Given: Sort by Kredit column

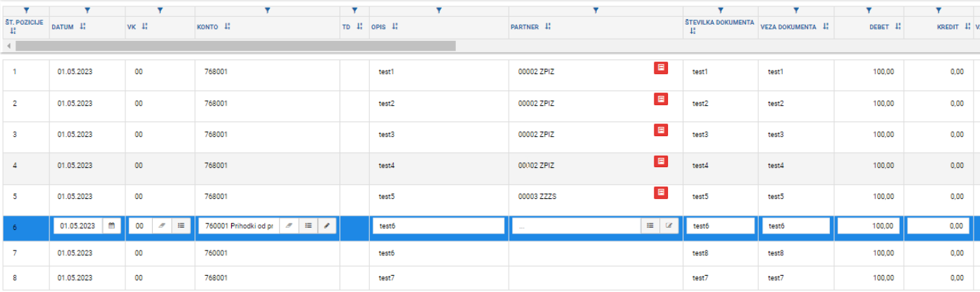Looking at the screenshot, I should (x=967, y=27).
